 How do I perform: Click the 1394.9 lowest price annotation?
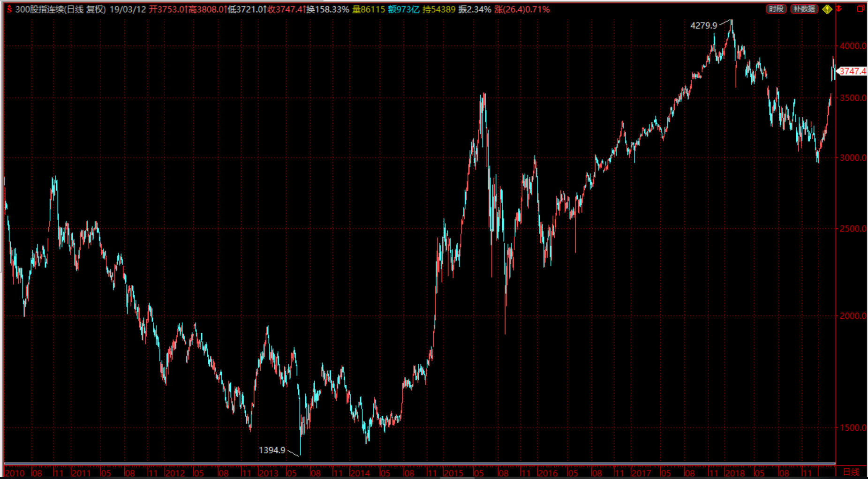point(272,450)
